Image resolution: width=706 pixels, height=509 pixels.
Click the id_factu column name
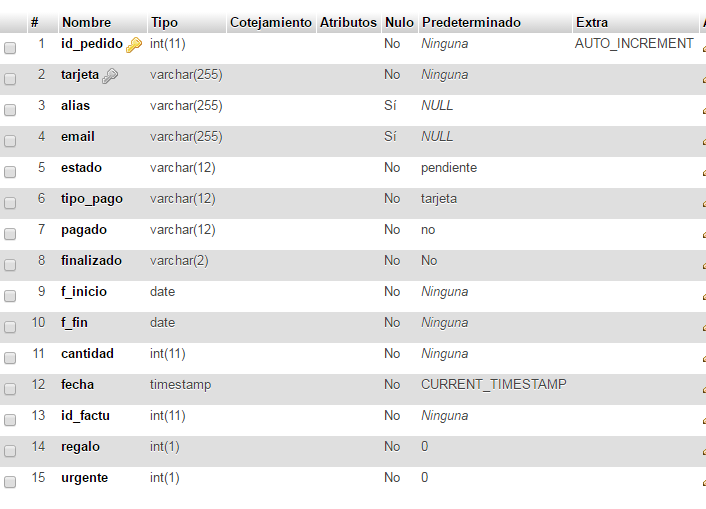(x=86, y=415)
